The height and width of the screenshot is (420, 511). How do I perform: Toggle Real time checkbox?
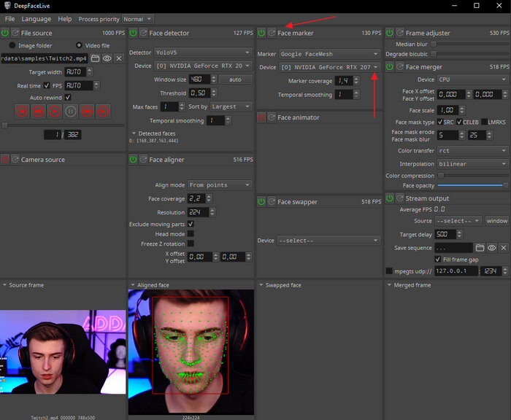pos(47,85)
